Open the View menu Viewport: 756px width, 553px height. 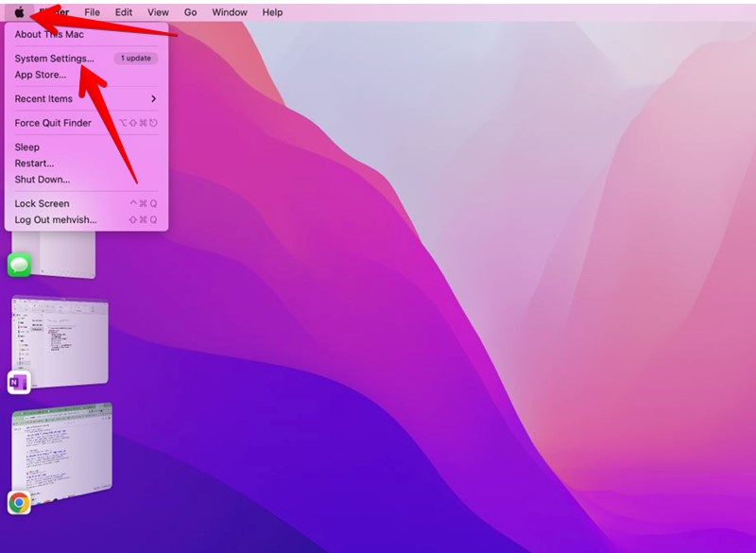pyautogui.click(x=157, y=11)
